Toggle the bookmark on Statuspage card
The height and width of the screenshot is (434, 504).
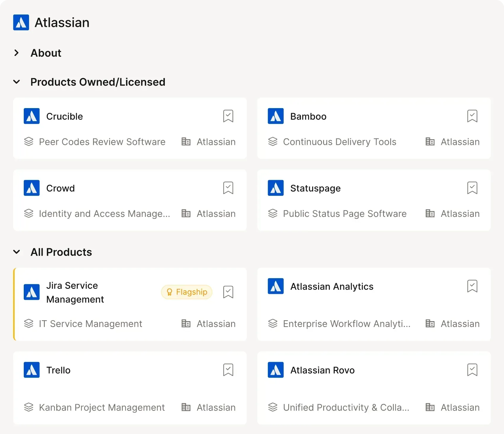point(472,188)
